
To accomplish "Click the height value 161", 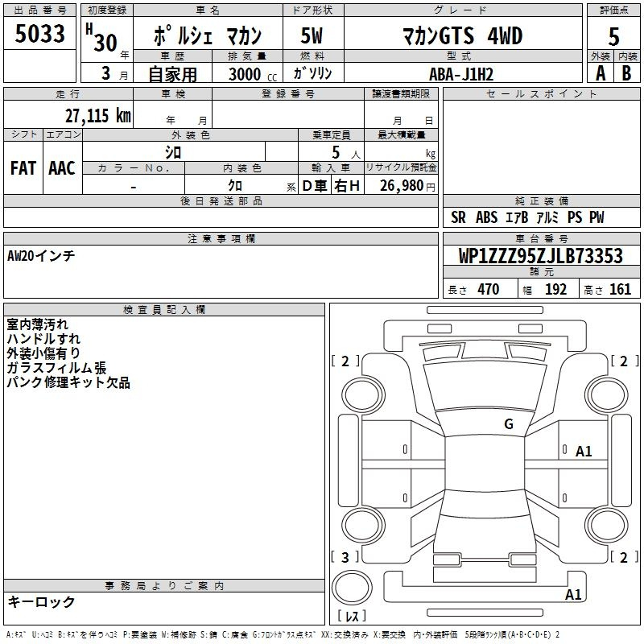I will point(620,290).
